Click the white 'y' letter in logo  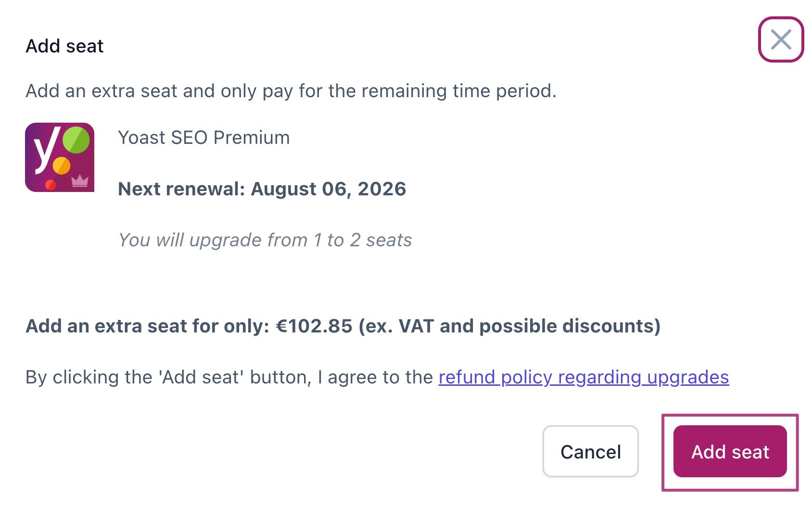46,149
